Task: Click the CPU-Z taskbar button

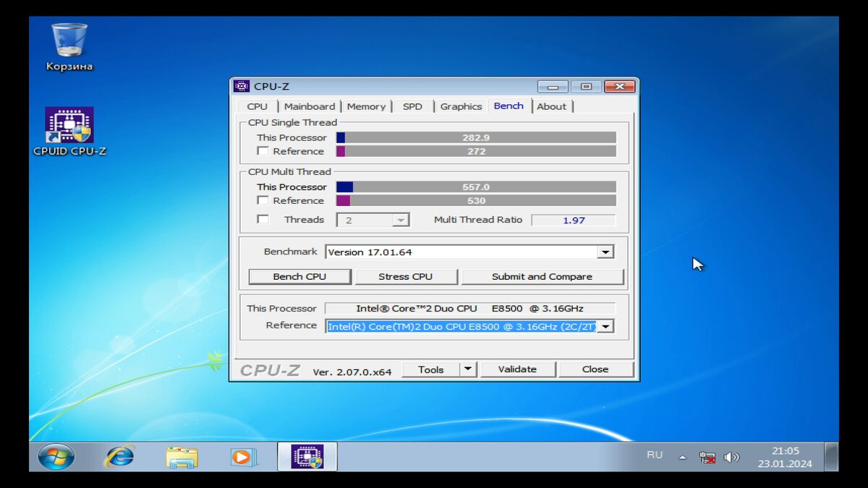Action: pos(307,457)
